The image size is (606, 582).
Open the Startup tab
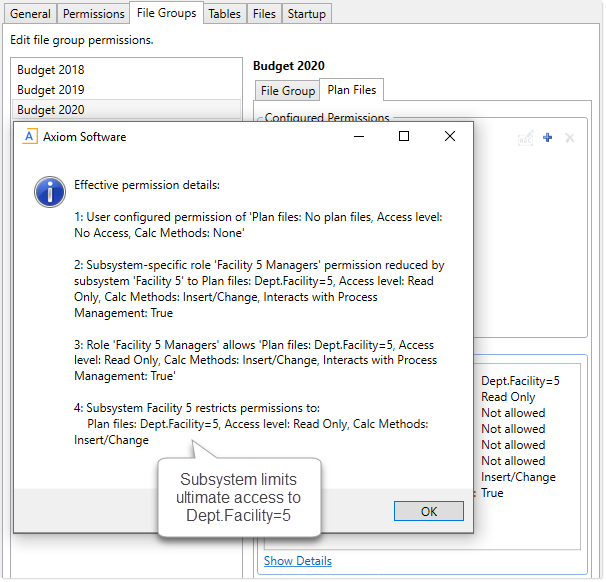tap(305, 14)
